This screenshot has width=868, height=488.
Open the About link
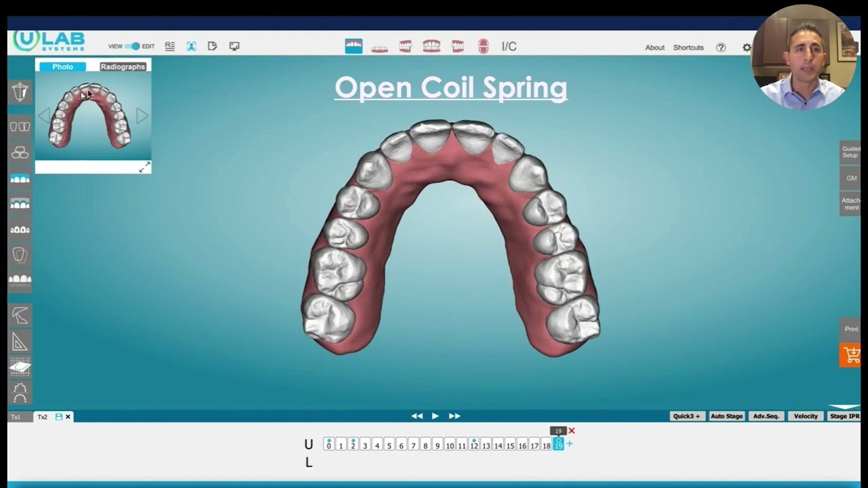point(655,47)
